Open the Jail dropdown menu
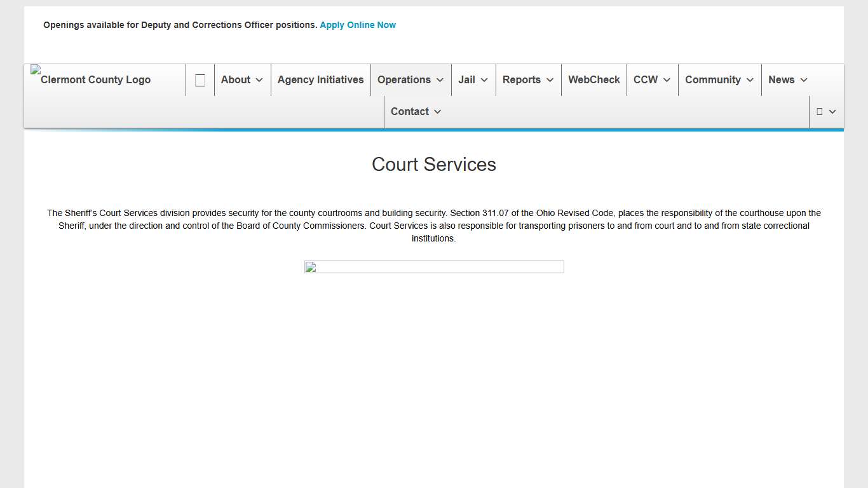868x488 pixels. [473, 79]
